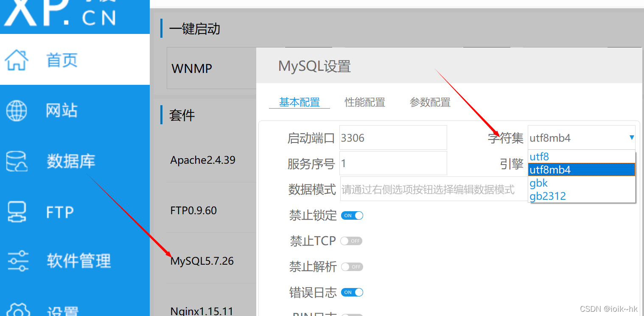
Task: Click the 网站 globe icon
Action: pyautogui.click(x=17, y=110)
